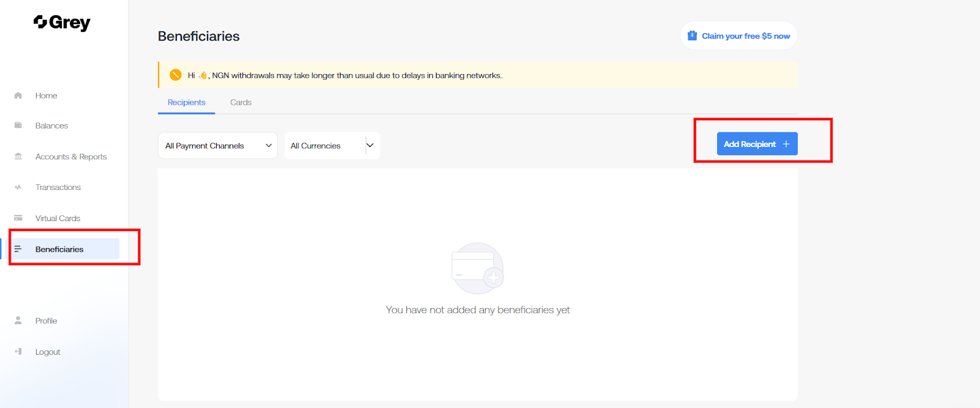Viewport: 980px width, 408px height.
Task: Open Home from the sidebar
Action: click(x=46, y=96)
